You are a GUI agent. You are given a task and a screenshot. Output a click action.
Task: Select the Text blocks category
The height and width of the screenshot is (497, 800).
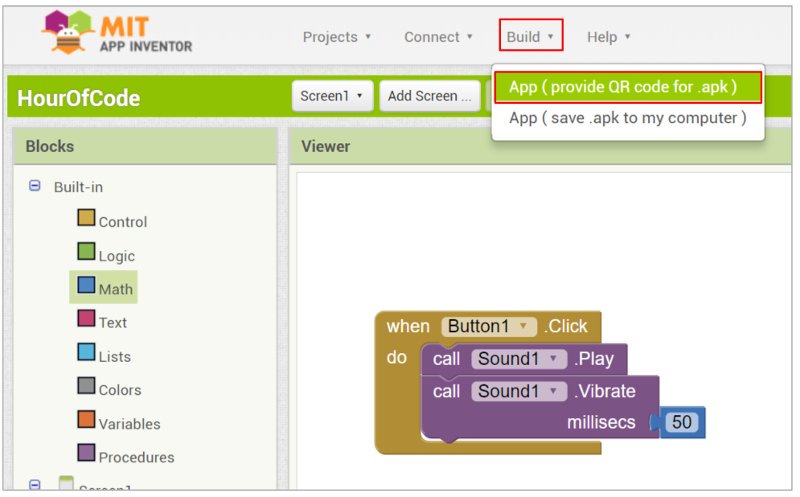(x=102, y=321)
